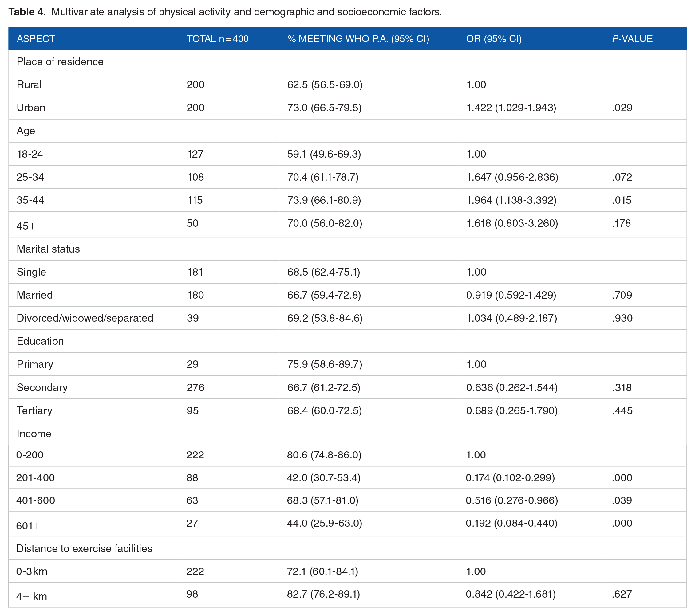Click the Marital status section heading

[48, 249]
